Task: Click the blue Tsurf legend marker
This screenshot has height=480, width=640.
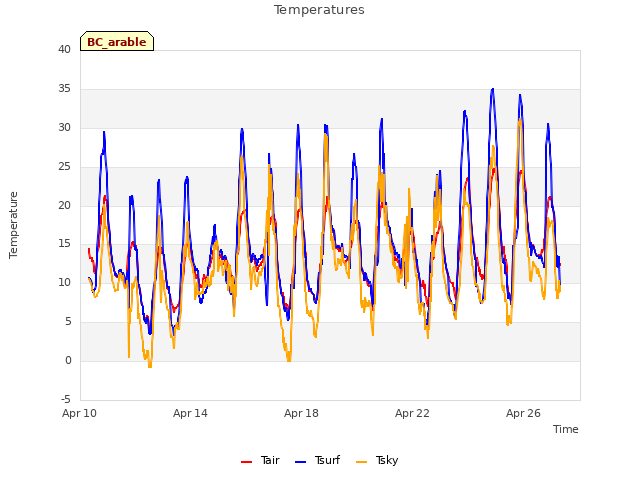Action: (300, 462)
